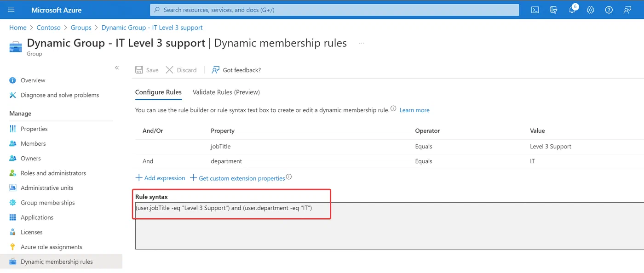Click the IT value cell
Image resolution: width=644 pixels, height=273 pixels.
(x=533, y=161)
